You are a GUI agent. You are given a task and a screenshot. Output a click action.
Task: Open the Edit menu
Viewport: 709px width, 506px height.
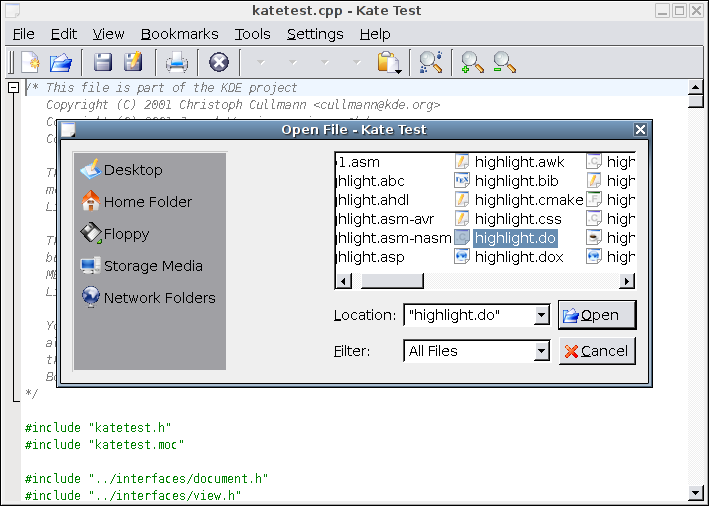tap(64, 34)
